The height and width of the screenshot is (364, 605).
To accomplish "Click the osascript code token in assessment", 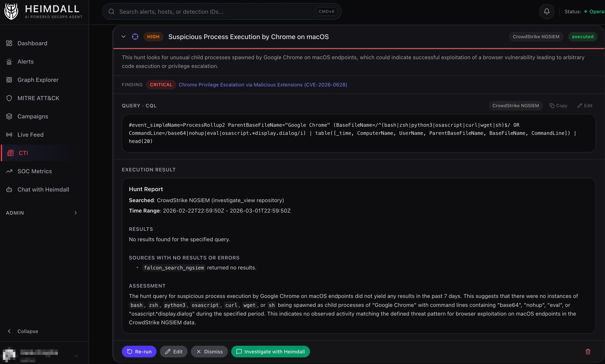I will point(205,305).
